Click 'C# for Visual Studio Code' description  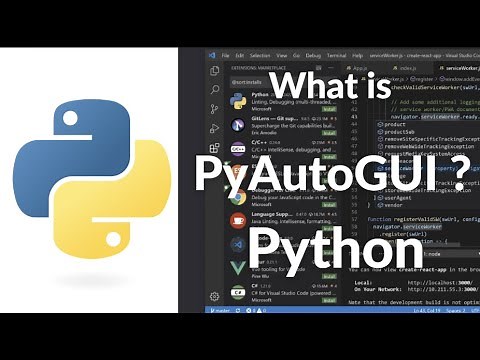[294, 293]
